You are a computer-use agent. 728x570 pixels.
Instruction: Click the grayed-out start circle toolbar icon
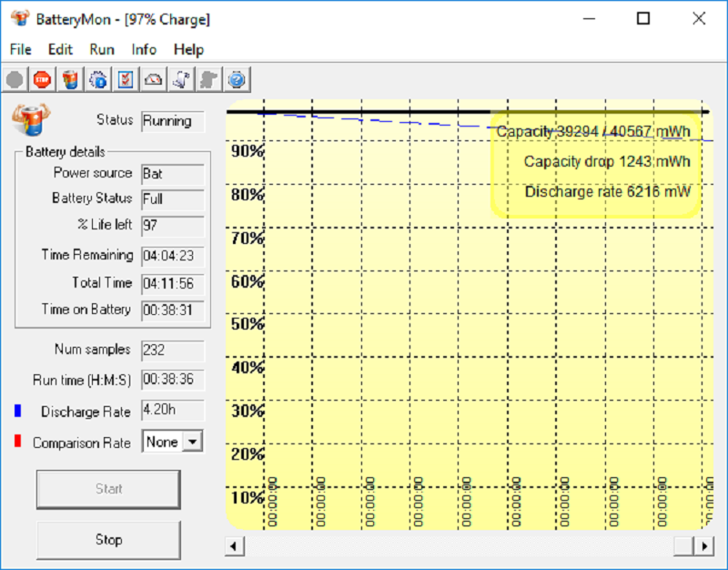15,80
